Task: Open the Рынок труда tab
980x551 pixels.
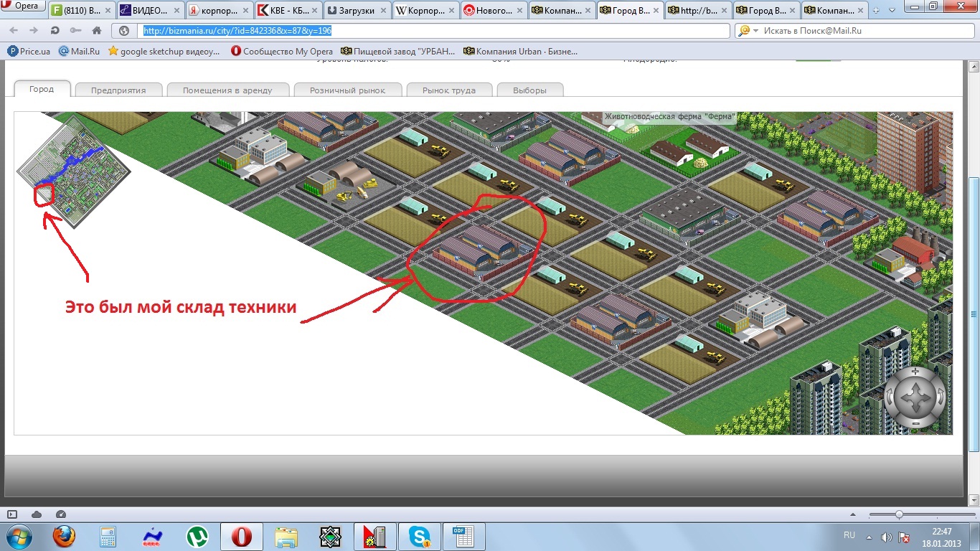Action: pyautogui.click(x=449, y=90)
